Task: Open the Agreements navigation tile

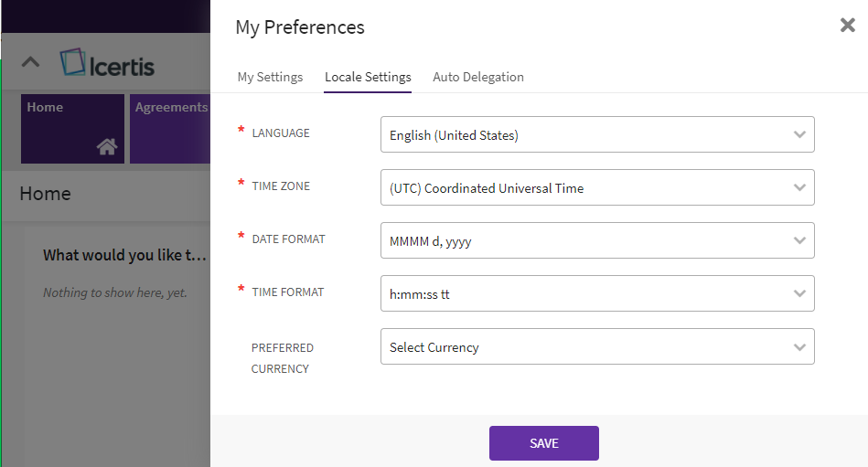Action: [170, 128]
